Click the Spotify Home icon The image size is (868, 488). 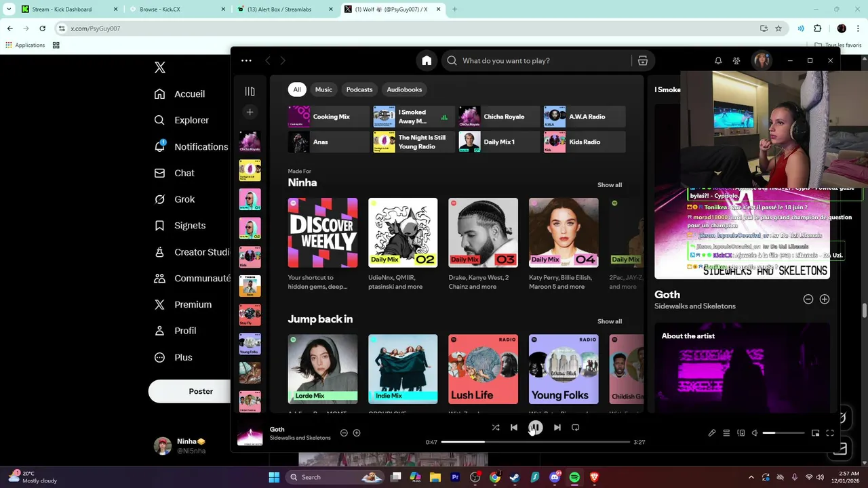pyautogui.click(x=427, y=61)
